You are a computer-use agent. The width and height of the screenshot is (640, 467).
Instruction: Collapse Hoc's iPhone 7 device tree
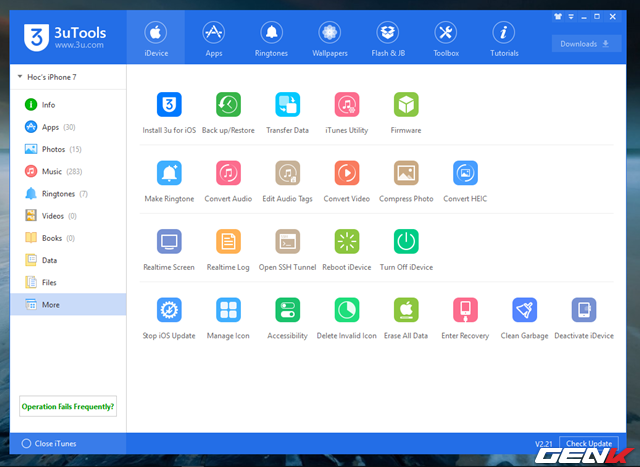coord(20,77)
